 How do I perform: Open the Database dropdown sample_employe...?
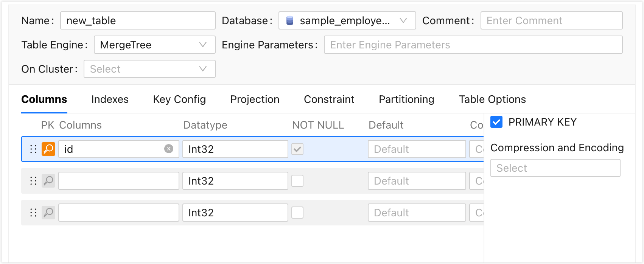click(347, 20)
